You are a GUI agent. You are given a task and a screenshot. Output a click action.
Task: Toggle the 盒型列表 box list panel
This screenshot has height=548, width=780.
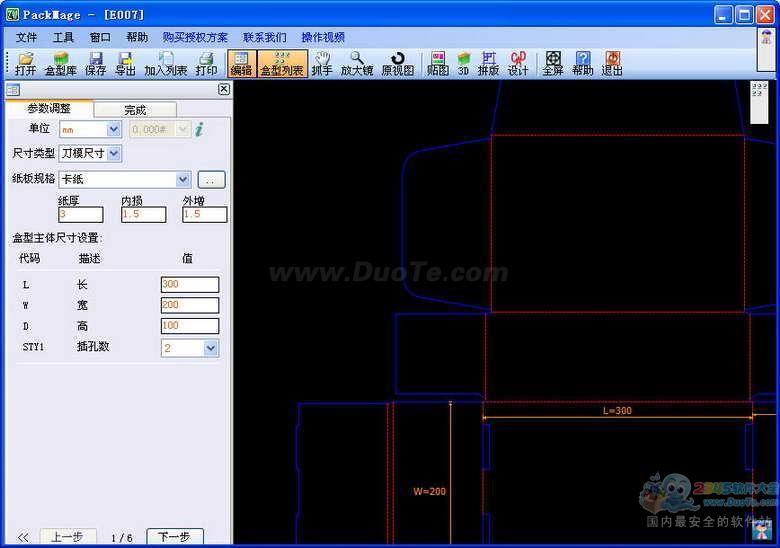tap(282, 64)
